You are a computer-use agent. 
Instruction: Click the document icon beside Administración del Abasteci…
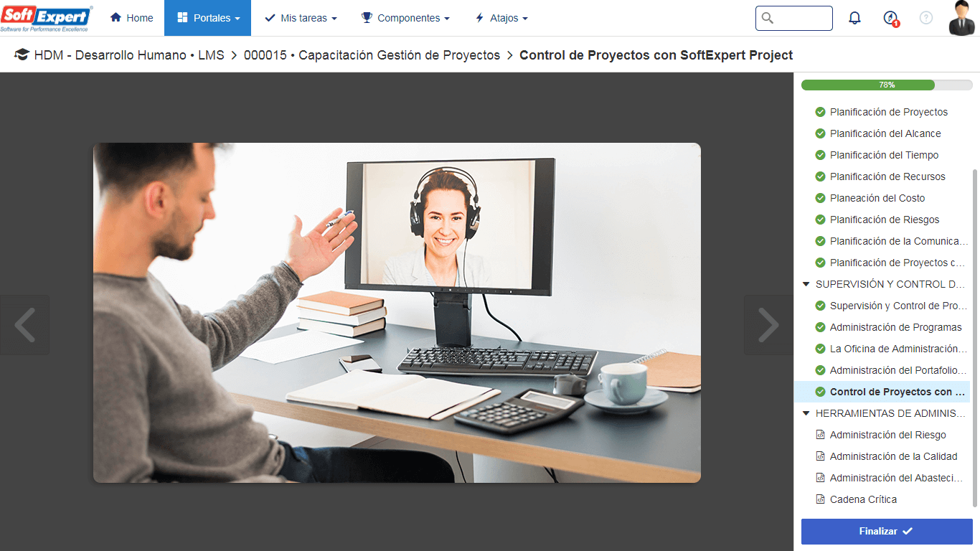click(x=821, y=478)
